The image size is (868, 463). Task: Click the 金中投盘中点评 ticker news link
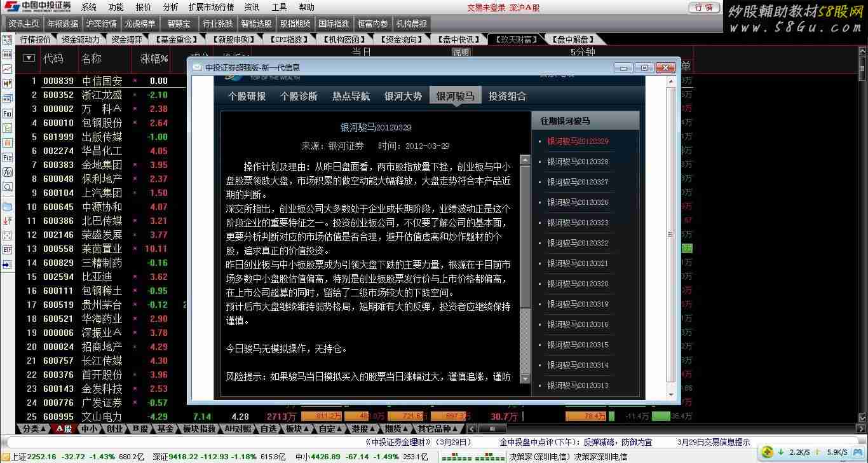[576, 442]
